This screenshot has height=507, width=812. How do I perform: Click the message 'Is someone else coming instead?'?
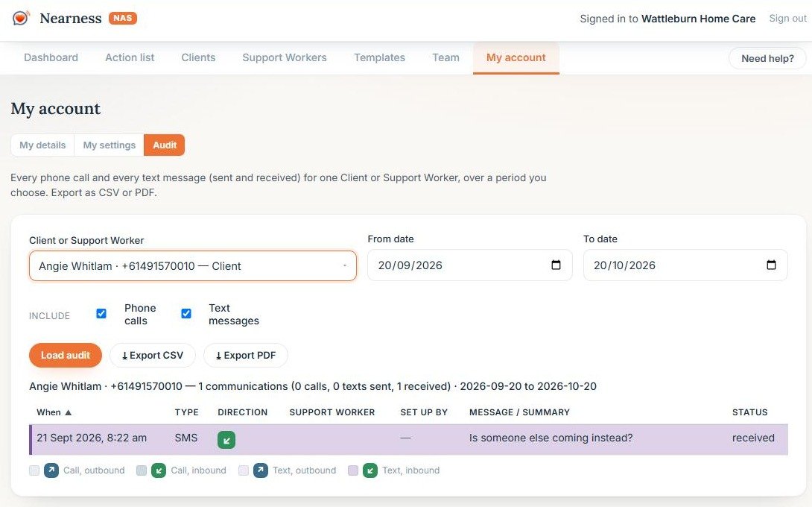(x=551, y=438)
